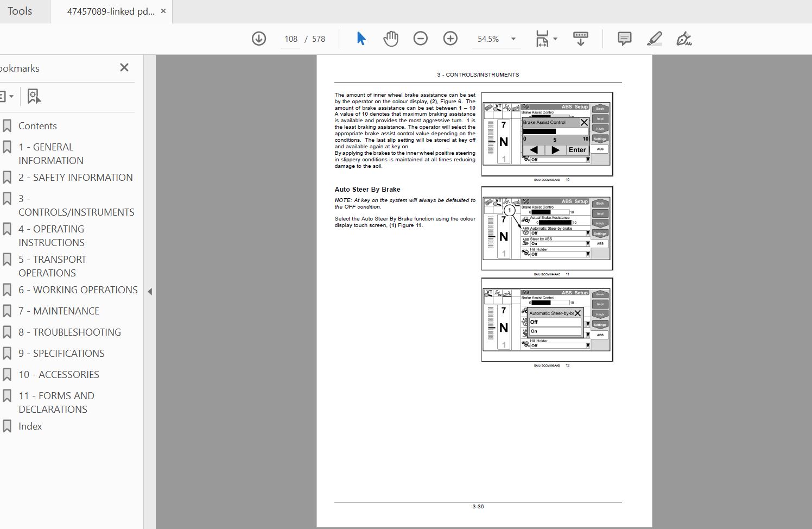Close the 47457089-linked pdf tab

point(163,11)
